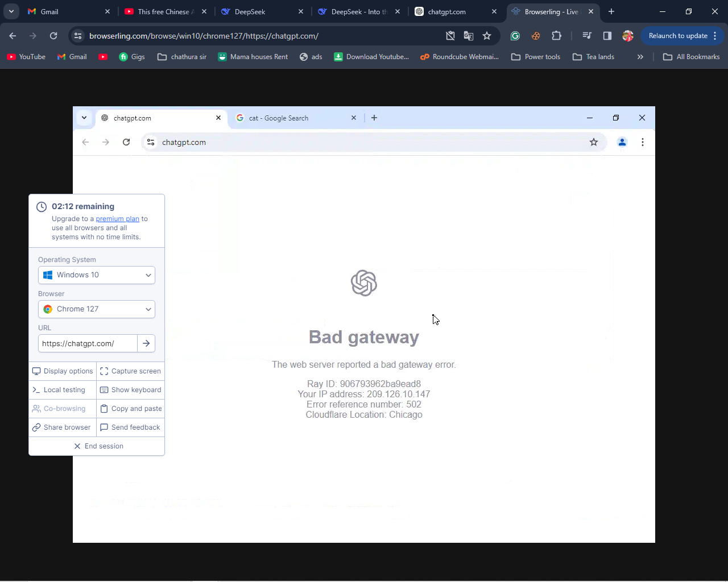This screenshot has width=728, height=582.
Task: Switch to This free Chinese YouTube tab
Action: pyautogui.click(x=165, y=11)
